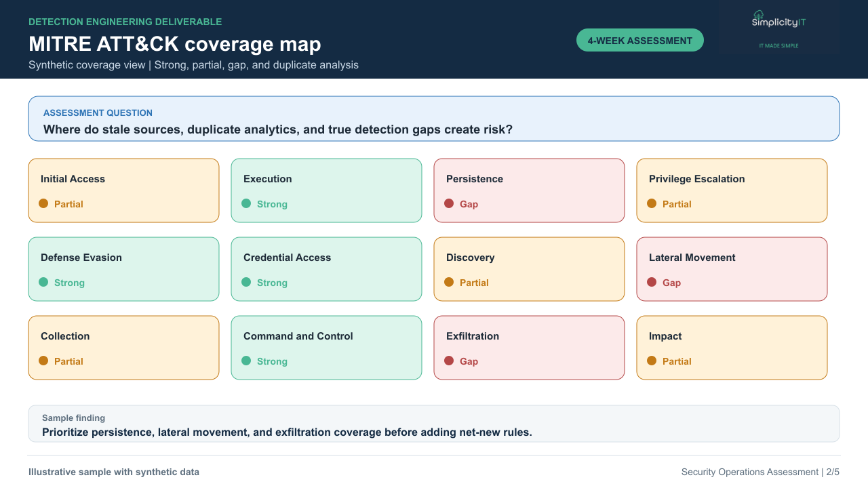Click 'Gap' text in Lateral Movement

point(671,283)
